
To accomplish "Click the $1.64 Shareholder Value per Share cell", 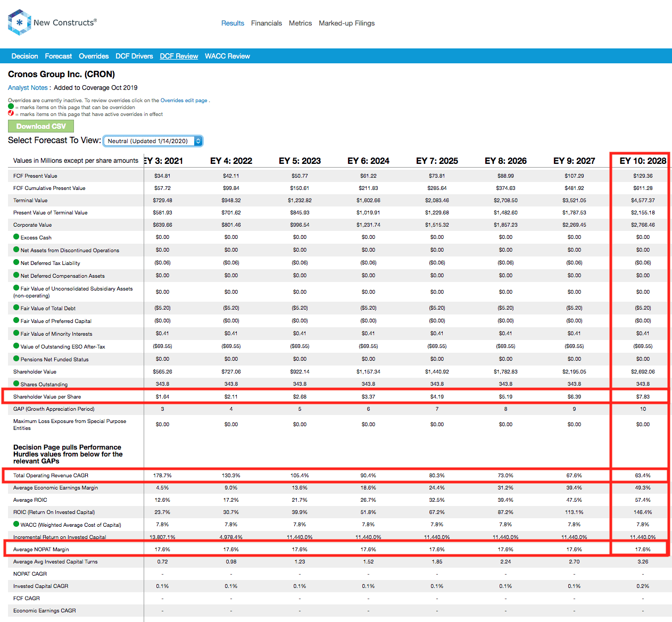I will [x=162, y=396].
